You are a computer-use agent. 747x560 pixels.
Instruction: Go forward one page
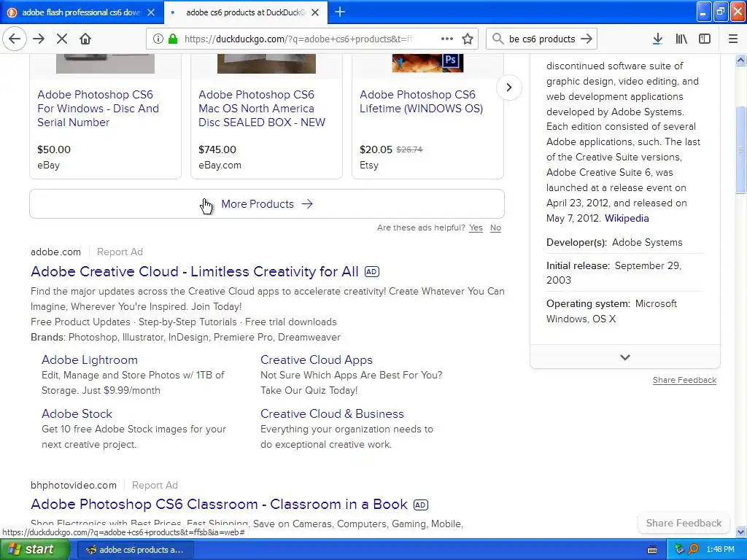39,39
